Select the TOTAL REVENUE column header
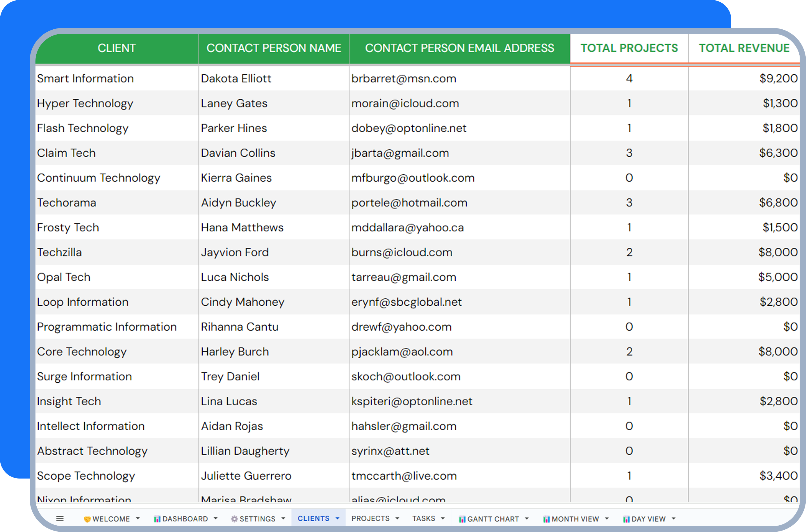 coord(744,48)
